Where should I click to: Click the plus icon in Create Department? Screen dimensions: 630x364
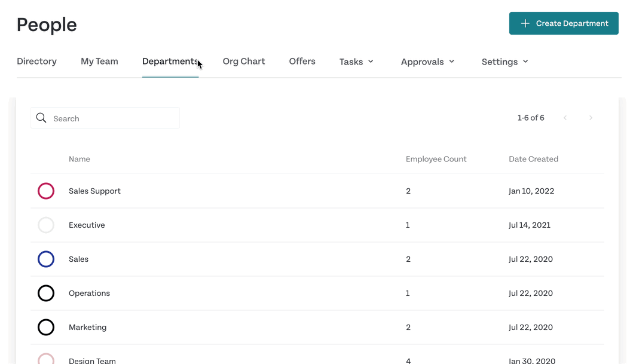[525, 23]
